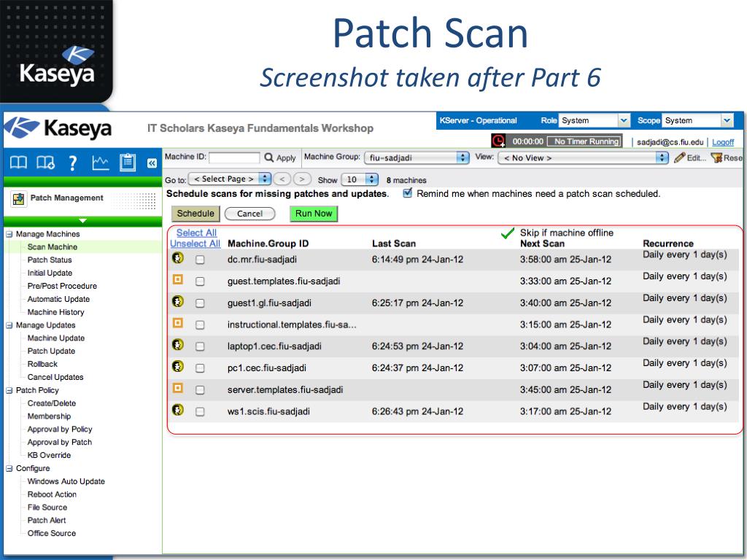Click the red timer clock icon
747x560 pixels.
point(498,141)
